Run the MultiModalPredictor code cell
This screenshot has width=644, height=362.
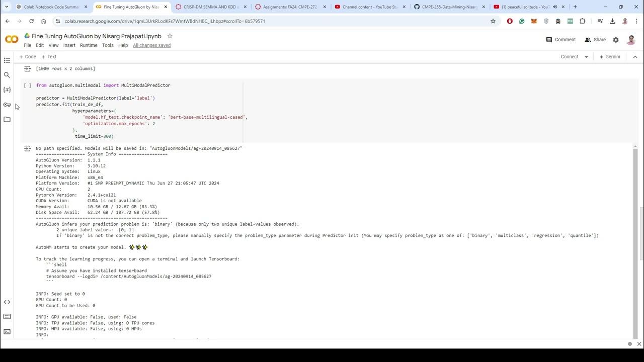coord(28,85)
